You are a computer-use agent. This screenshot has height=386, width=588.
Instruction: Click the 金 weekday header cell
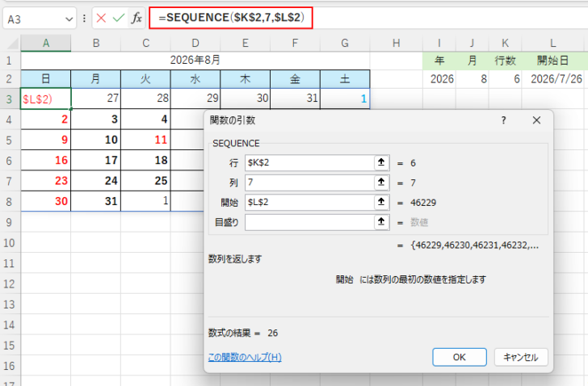click(x=295, y=79)
